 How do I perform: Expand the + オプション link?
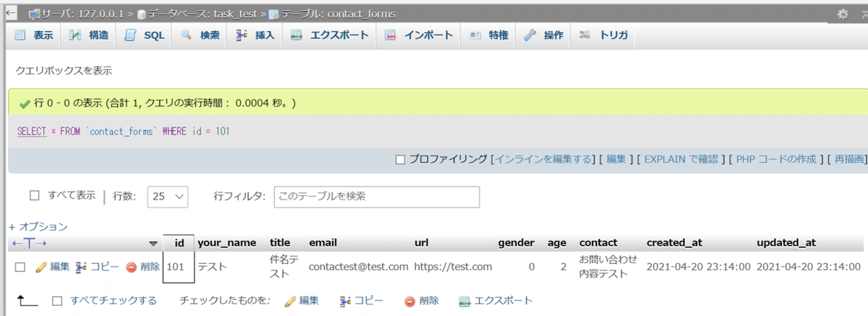click(38, 226)
